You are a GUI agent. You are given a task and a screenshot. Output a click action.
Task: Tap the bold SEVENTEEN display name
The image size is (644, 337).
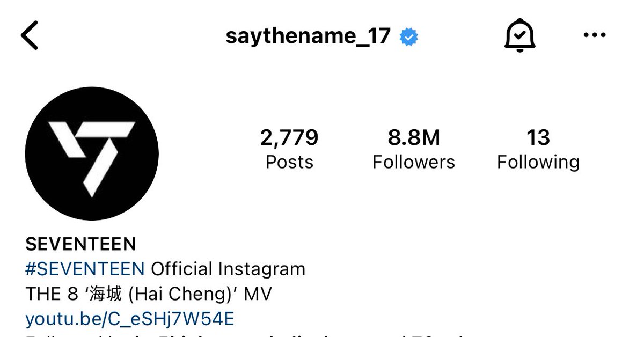tap(80, 244)
